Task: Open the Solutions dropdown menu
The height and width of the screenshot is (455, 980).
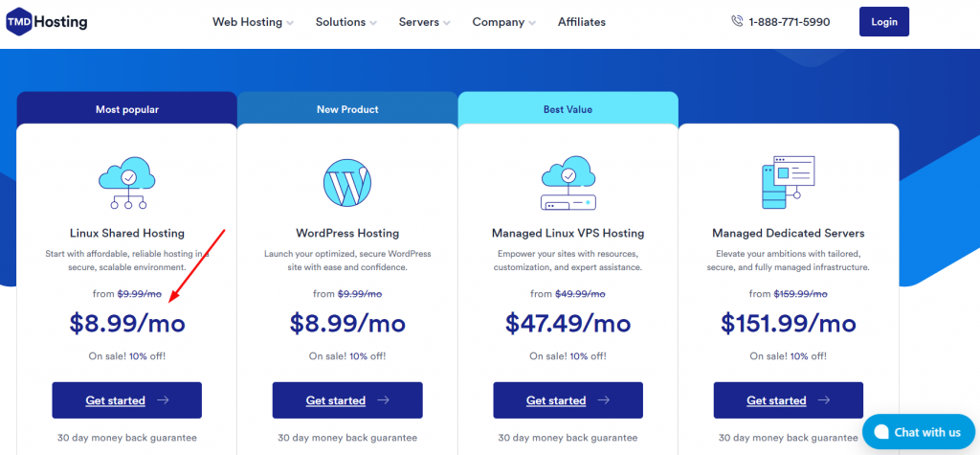Action: pyautogui.click(x=345, y=22)
